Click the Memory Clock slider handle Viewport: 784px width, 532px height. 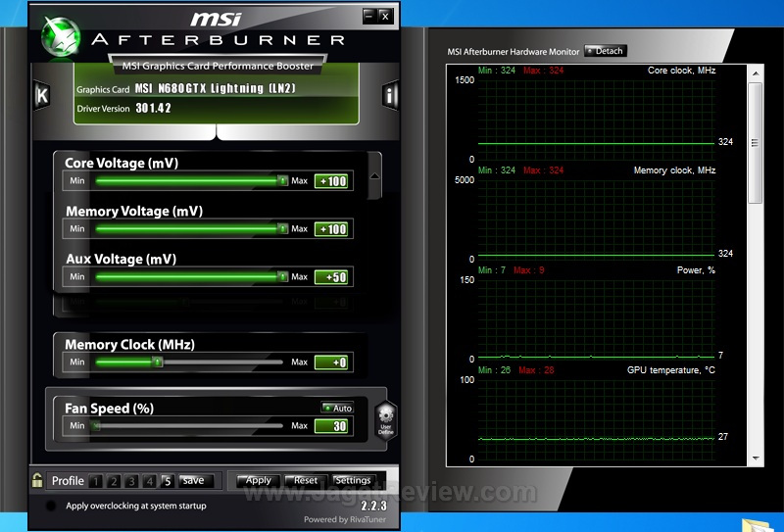pyautogui.click(x=156, y=363)
